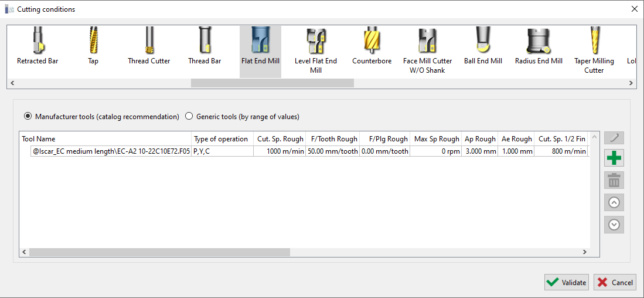Enable Generic tools by range option
Image resolution: width=644 pixels, height=298 pixels.
(x=189, y=117)
